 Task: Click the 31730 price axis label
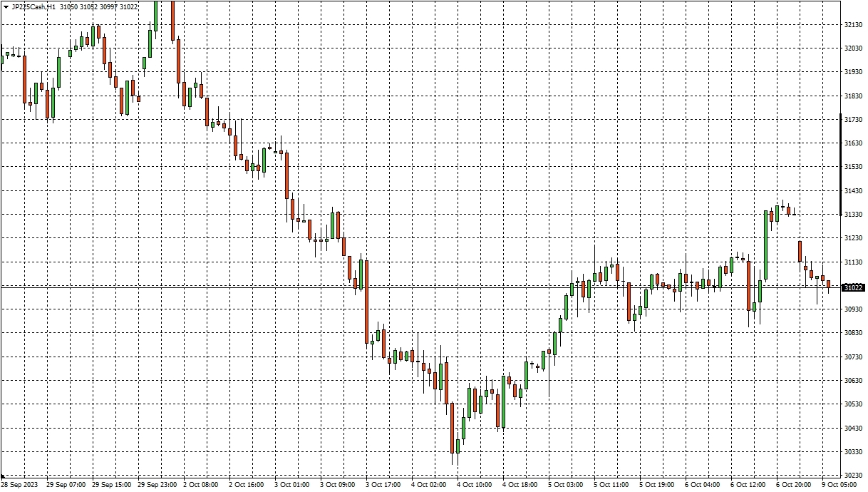(x=853, y=120)
